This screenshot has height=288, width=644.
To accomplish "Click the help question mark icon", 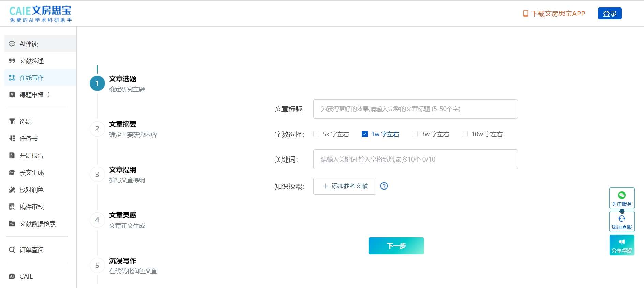I will point(384,186).
